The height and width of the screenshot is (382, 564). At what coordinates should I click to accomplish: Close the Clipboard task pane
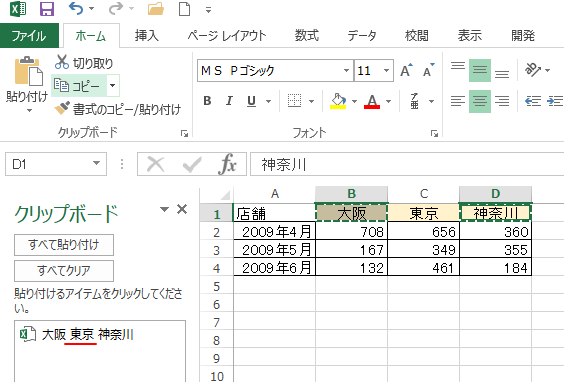coord(182,209)
